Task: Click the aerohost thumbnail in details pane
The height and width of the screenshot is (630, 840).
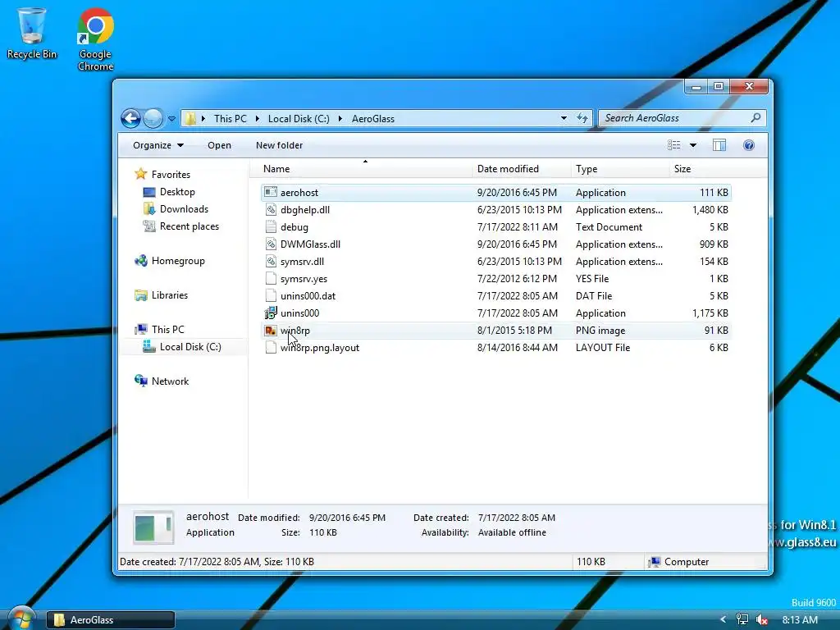Action: pos(153,527)
